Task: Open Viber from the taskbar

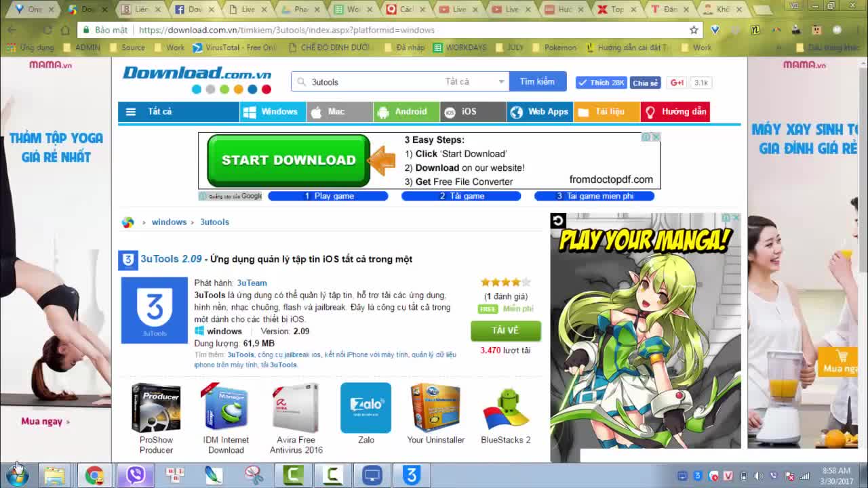Action: [x=135, y=475]
